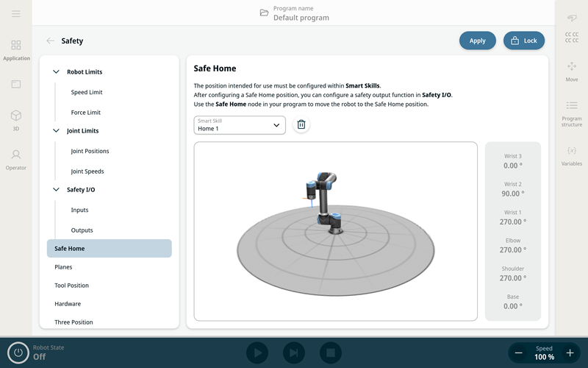Viewport: 588px width, 368px height.
Task: Open the 3D view icon
Action: (x=16, y=119)
